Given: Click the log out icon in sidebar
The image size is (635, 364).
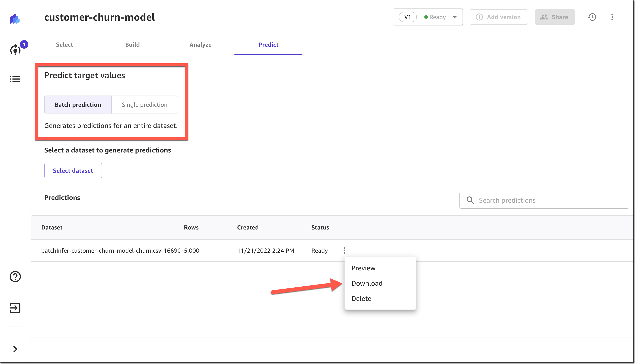Looking at the screenshot, I should [15, 308].
